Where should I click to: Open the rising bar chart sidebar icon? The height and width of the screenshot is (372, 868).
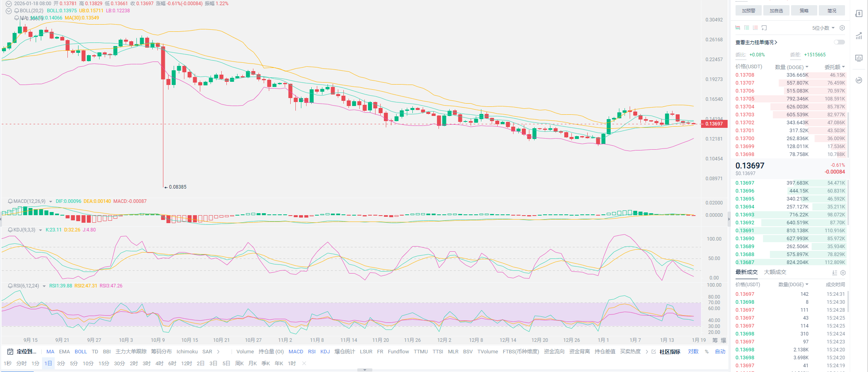[858, 36]
